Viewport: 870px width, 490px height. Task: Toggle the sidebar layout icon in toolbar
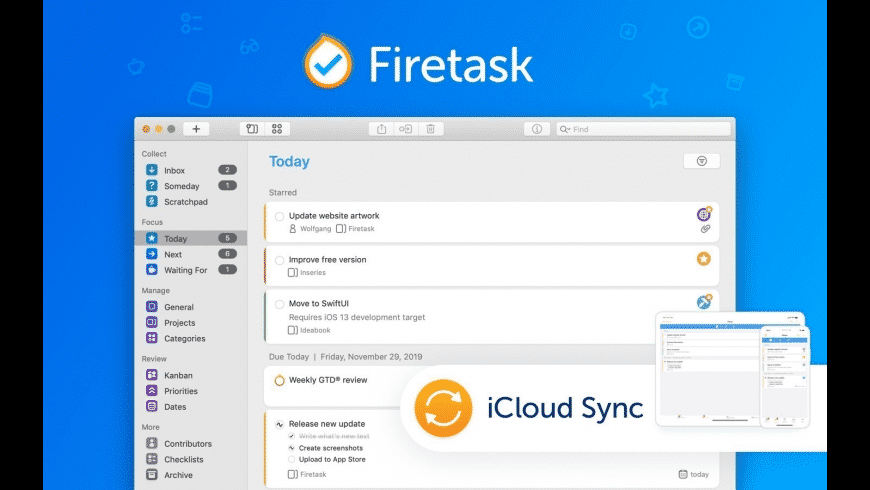252,129
